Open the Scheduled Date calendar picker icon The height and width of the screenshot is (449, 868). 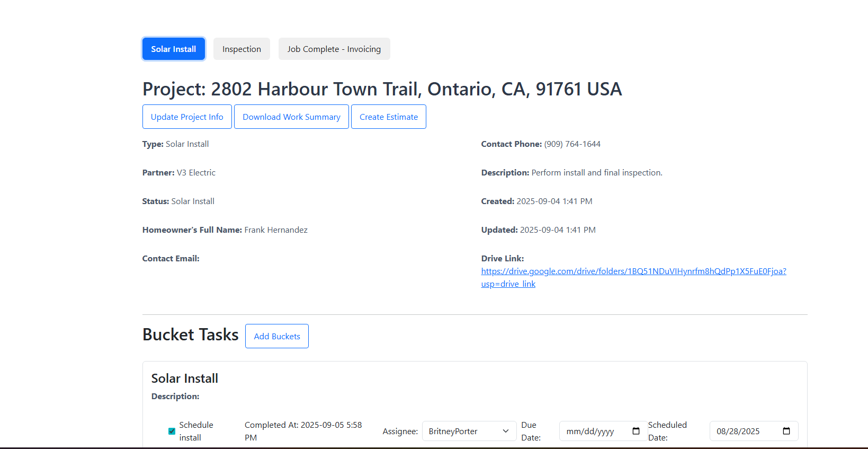tap(786, 431)
